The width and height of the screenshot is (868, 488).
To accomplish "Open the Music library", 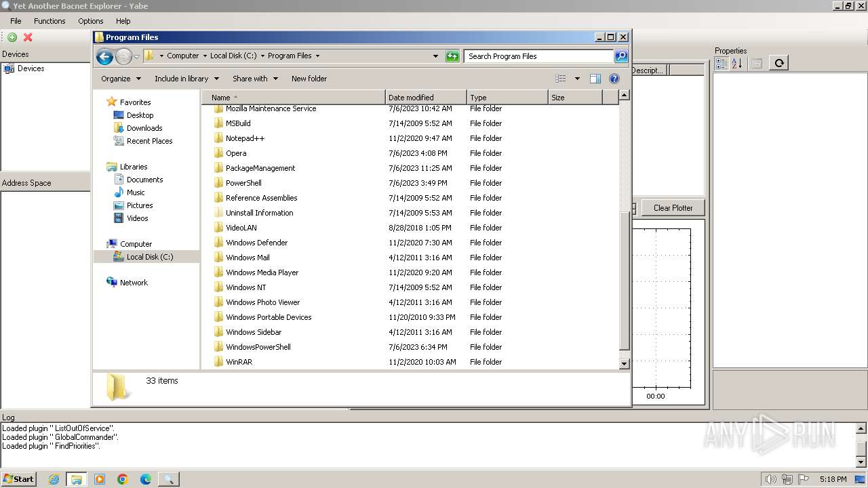I will click(136, 192).
